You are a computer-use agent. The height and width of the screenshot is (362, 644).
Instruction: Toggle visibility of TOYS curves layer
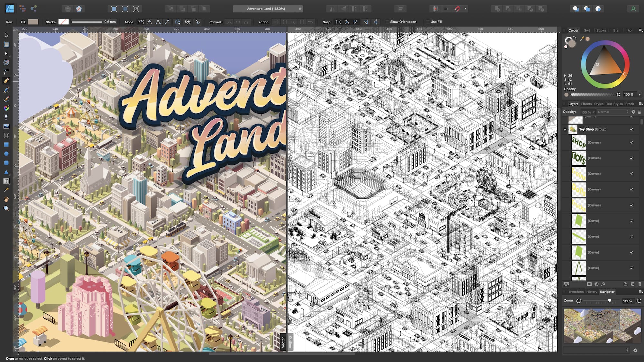click(631, 158)
